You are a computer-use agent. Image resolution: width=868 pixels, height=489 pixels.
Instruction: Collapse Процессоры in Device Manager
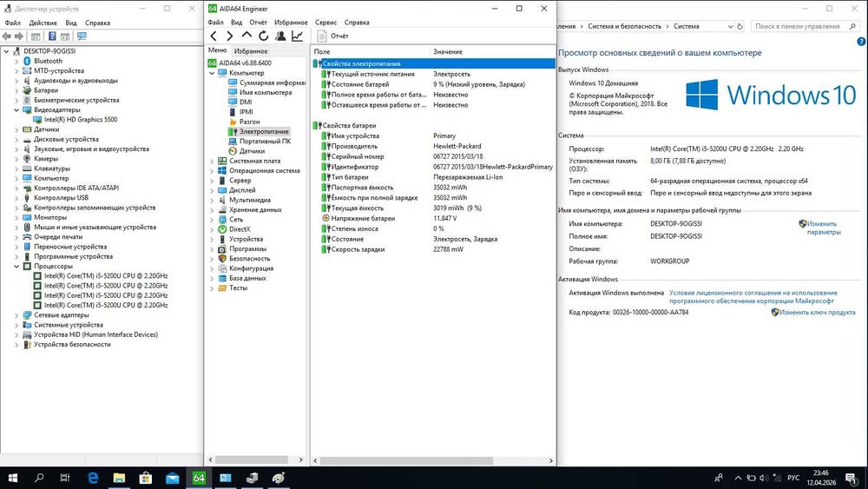point(16,267)
